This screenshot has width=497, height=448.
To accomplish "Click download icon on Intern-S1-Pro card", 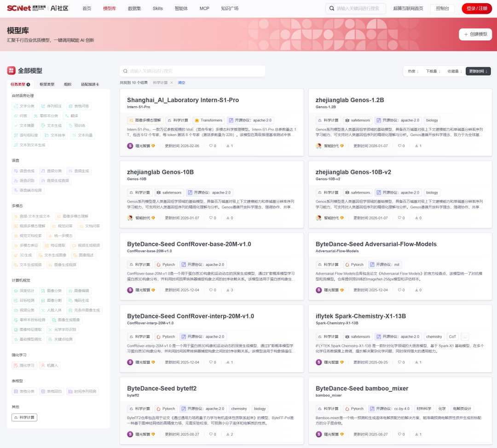I will click(x=228, y=146).
